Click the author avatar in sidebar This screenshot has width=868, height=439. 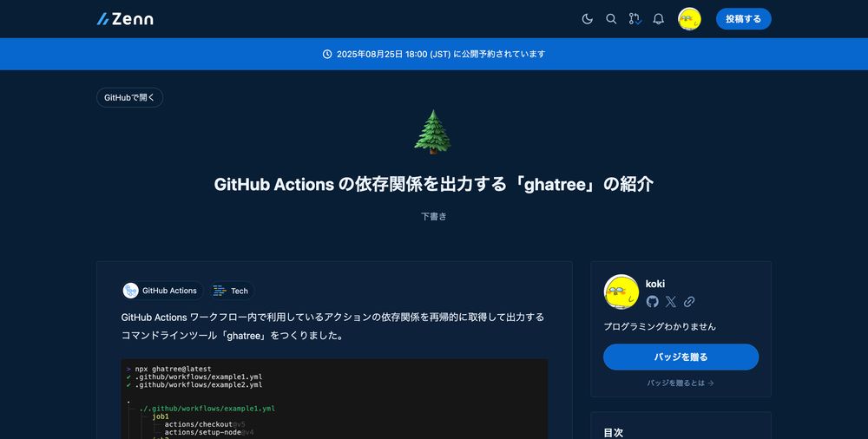tap(621, 292)
